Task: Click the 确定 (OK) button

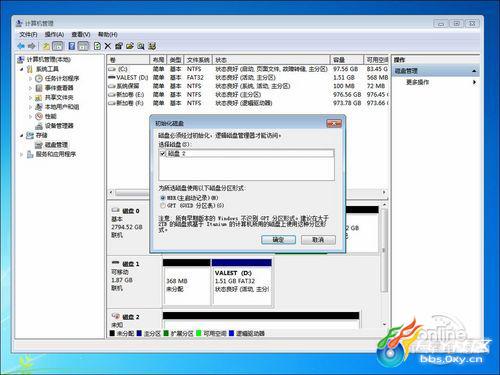Action: pyautogui.click(x=278, y=240)
